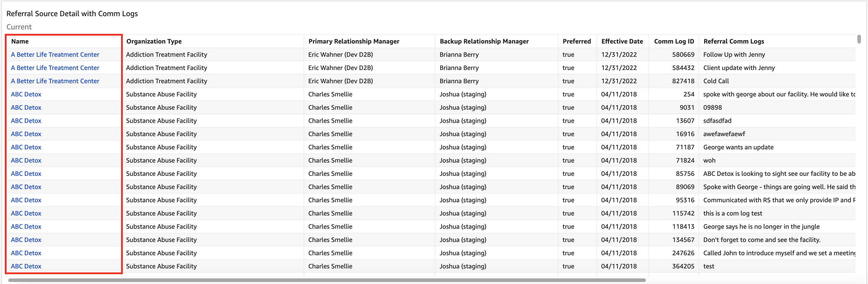Select the Referral Comm Logs column header
This screenshot has width=868, height=284.
point(733,41)
